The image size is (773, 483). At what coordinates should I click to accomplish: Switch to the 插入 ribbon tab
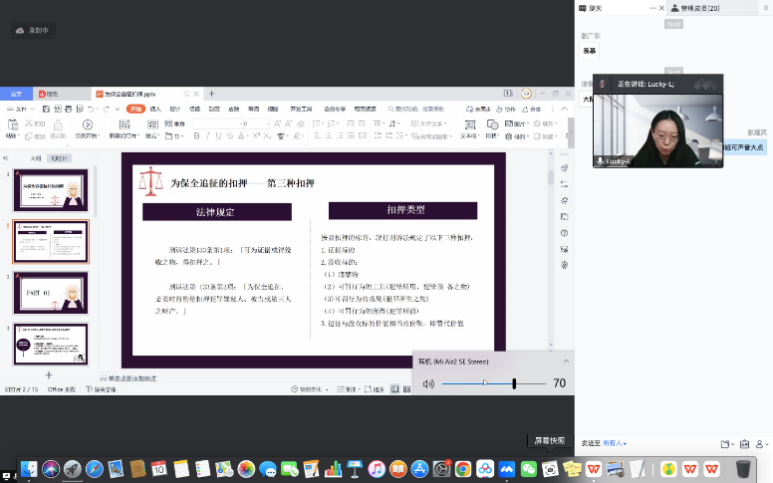(154, 108)
